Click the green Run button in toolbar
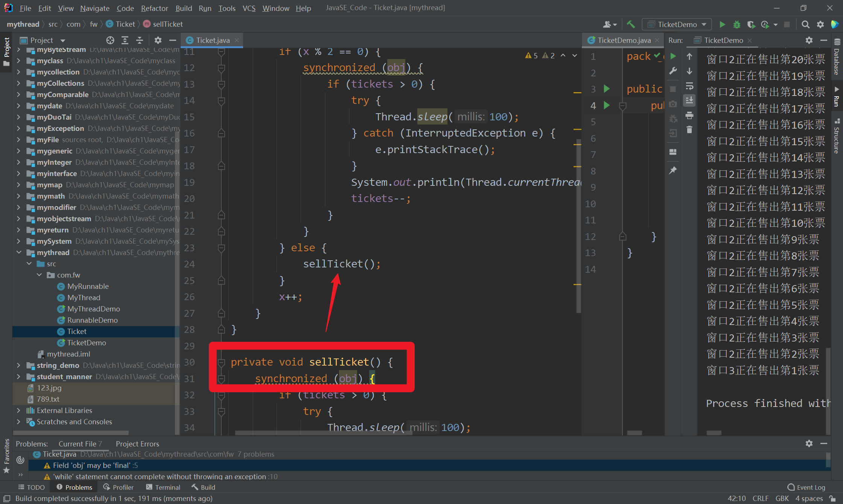The image size is (843, 504). [722, 24]
